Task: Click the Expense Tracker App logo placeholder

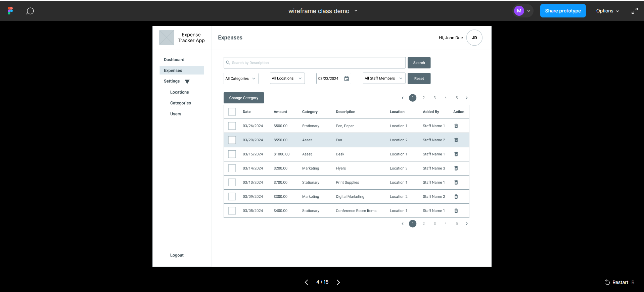Action: pyautogui.click(x=167, y=38)
